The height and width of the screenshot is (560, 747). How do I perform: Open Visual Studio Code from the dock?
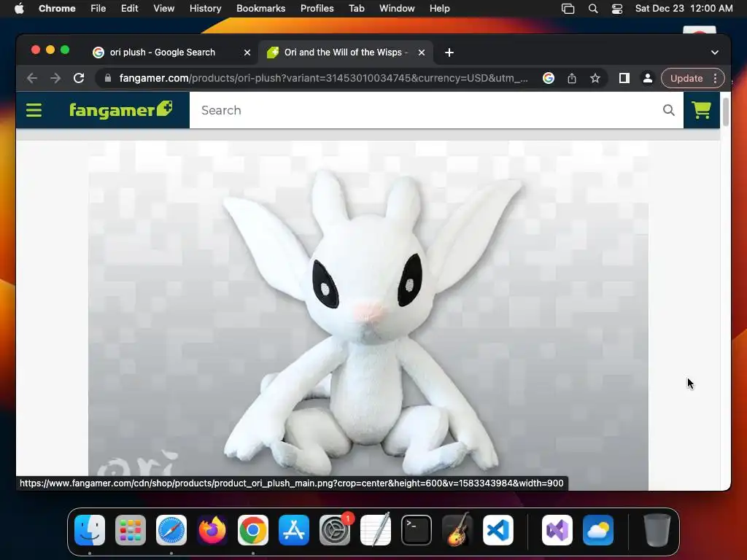coord(498,530)
